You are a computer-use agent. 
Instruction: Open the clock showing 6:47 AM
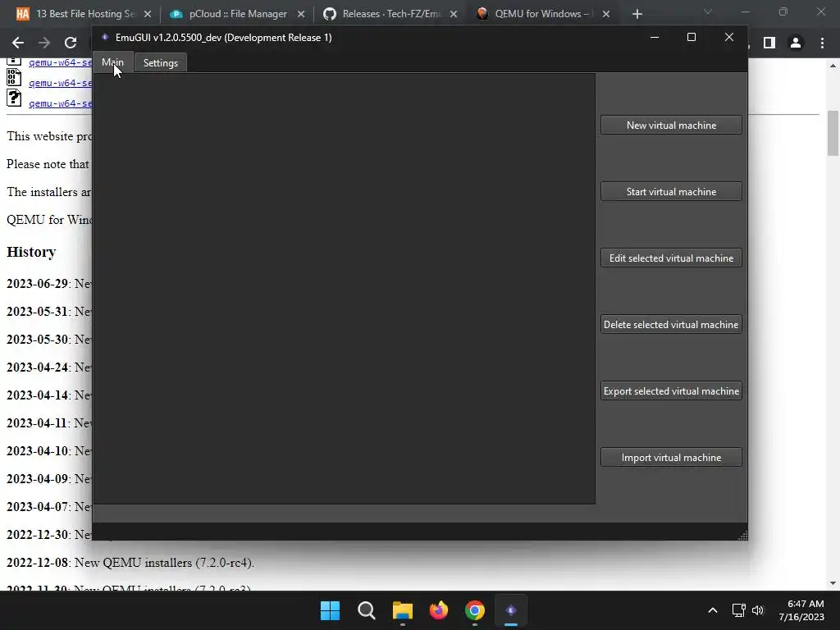click(801, 610)
